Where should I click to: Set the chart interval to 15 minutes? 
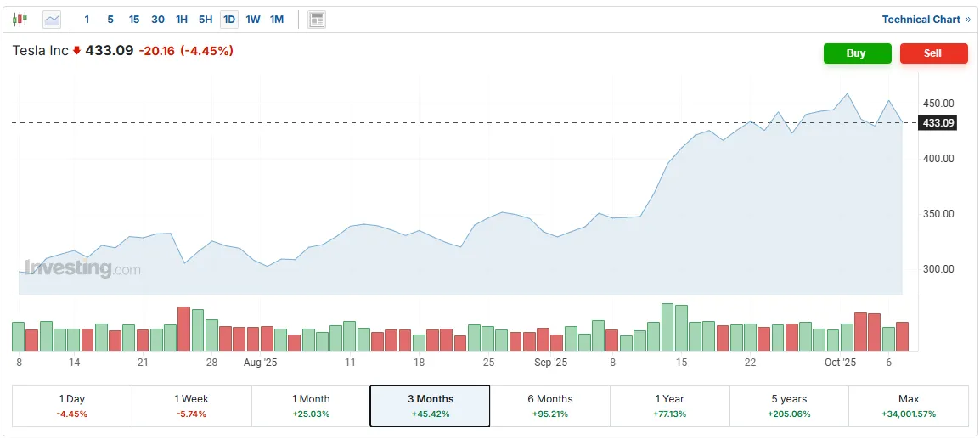[134, 19]
